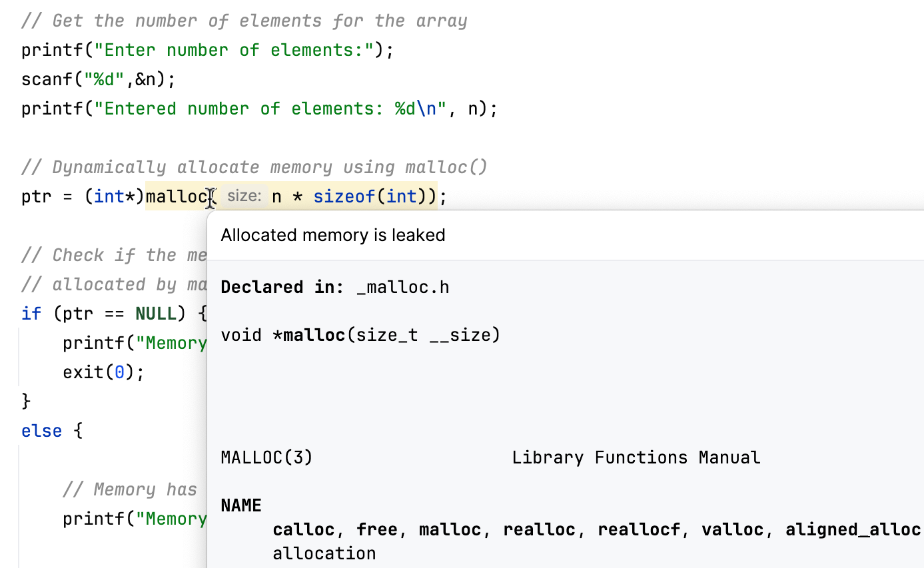
Task: Click the if keyword
Action: coord(29,313)
